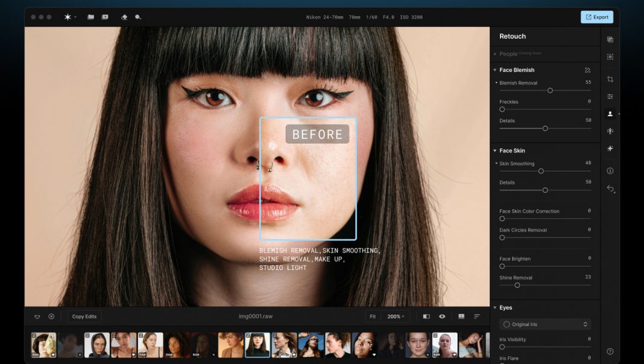
Task: Select the Portrait retouch icon in sidebar
Action: click(x=610, y=113)
